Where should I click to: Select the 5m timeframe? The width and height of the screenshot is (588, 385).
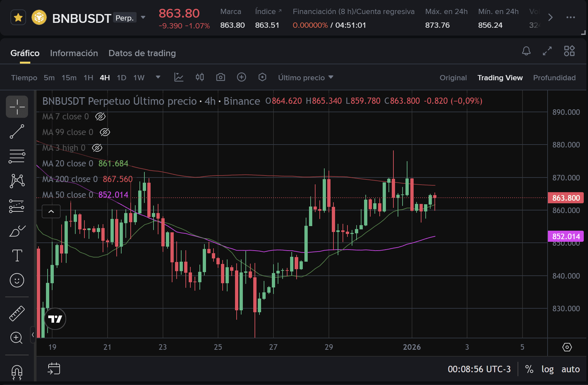(49, 78)
